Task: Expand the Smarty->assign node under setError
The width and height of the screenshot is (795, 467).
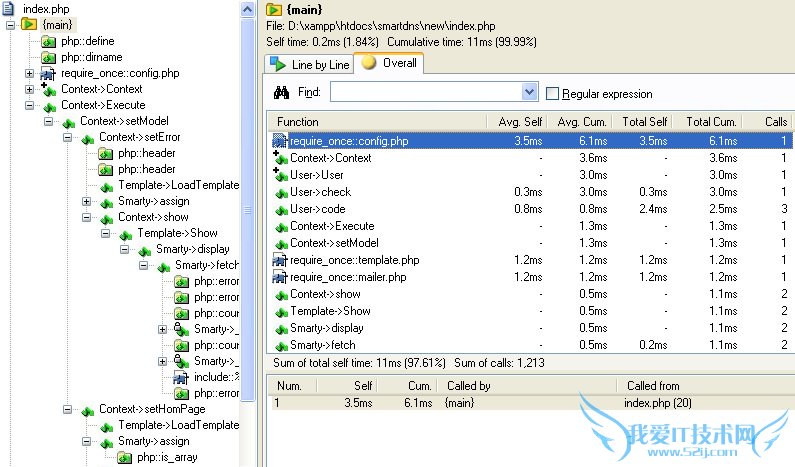Action: coord(87,201)
